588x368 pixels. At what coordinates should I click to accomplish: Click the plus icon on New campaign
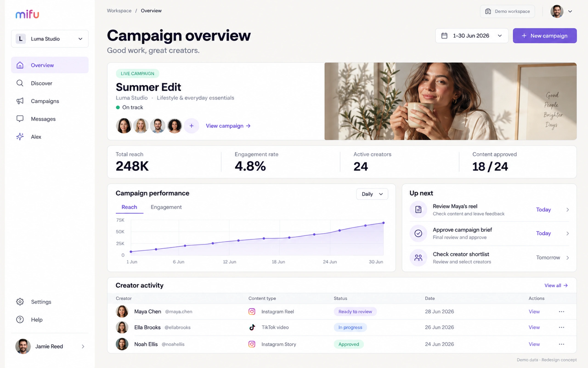[x=524, y=36]
